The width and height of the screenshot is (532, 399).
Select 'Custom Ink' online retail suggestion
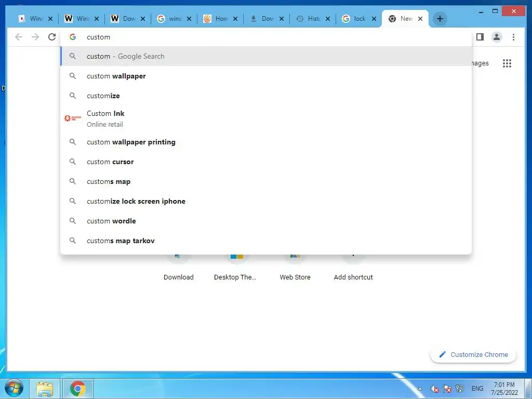[x=266, y=119]
